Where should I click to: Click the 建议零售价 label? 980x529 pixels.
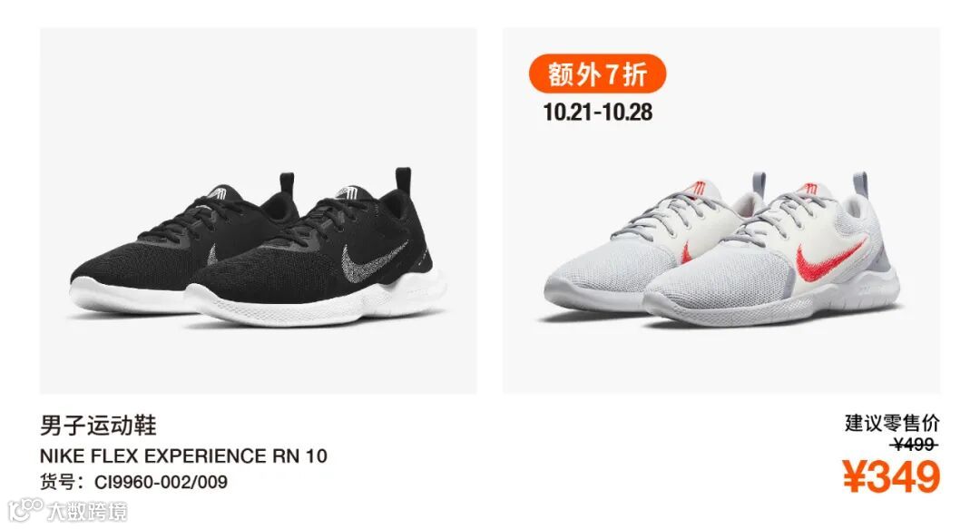[x=892, y=424]
